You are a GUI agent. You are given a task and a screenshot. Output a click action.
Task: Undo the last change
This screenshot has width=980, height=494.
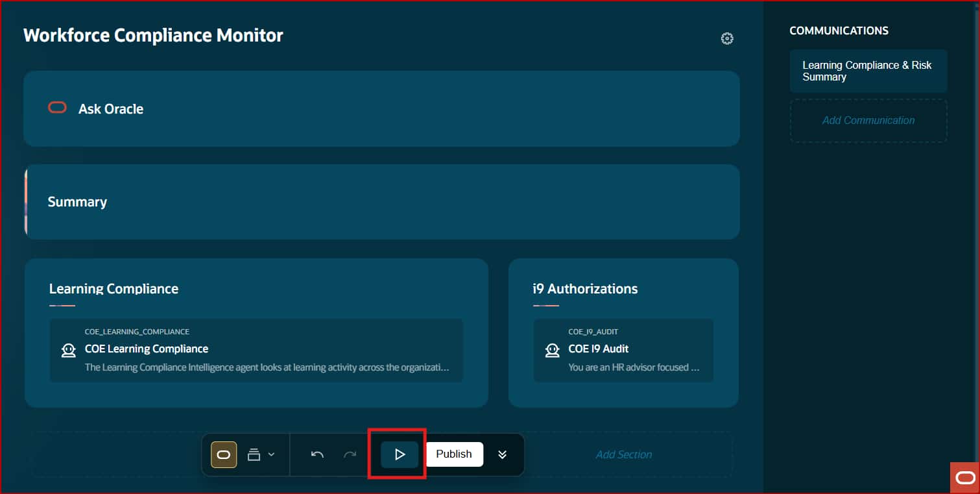pyautogui.click(x=317, y=454)
